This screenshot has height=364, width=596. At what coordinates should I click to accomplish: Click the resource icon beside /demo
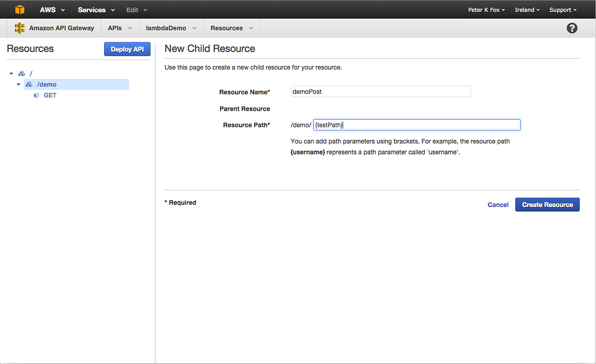pos(29,84)
